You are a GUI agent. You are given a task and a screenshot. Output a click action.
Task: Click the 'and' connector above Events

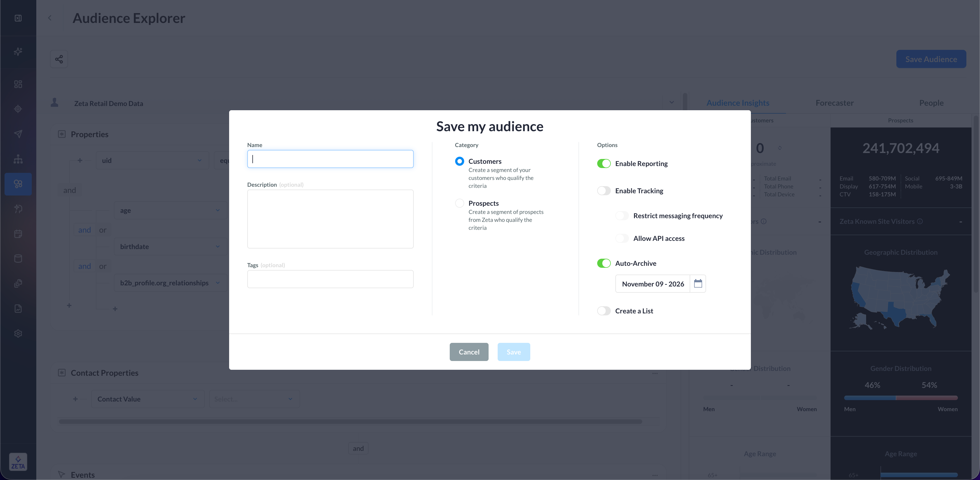point(358,449)
